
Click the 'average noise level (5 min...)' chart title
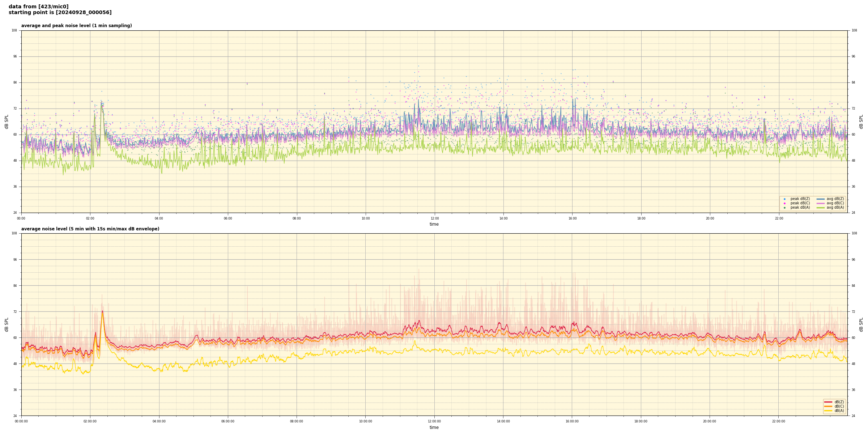[90, 229]
